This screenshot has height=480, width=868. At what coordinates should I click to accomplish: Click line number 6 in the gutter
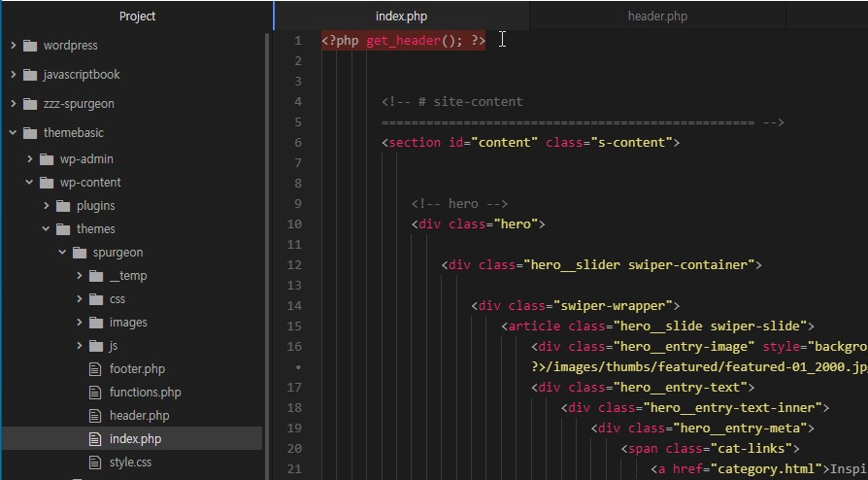[x=298, y=143]
